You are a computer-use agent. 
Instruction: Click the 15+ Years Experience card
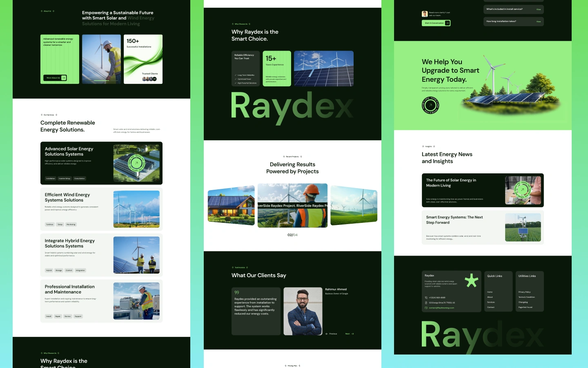pyautogui.click(x=277, y=68)
